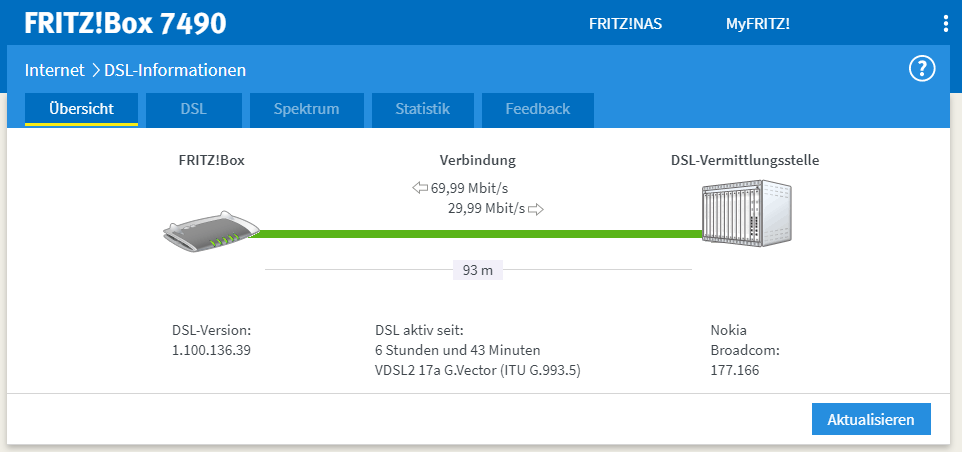The height and width of the screenshot is (452, 962).
Task: Switch to the Übersicht tab
Action: point(81,109)
